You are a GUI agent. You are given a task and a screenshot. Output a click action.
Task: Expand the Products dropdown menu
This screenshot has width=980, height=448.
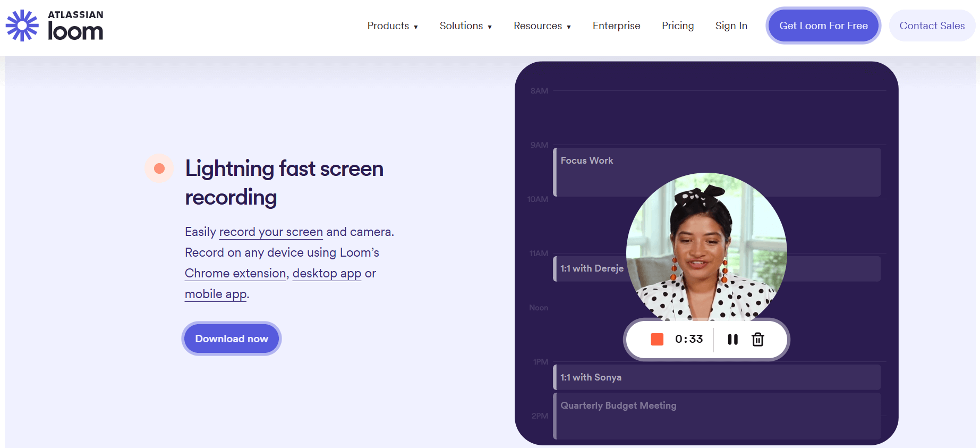(x=393, y=26)
